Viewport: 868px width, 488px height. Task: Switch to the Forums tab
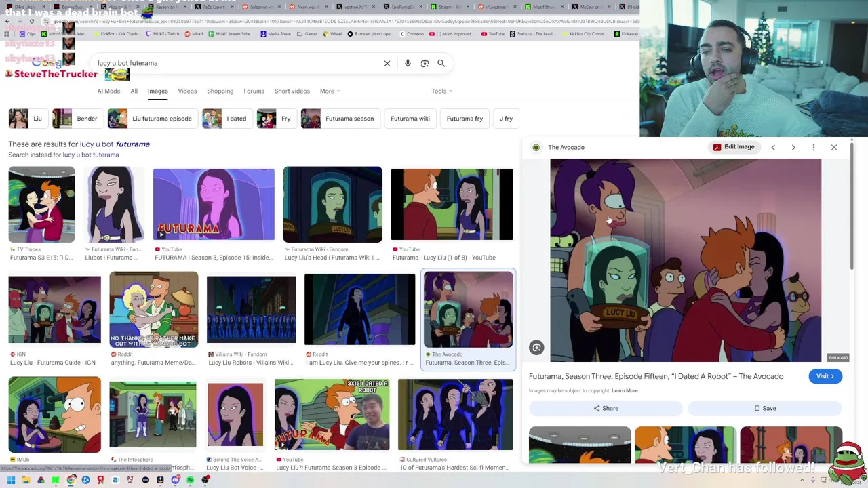(x=254, y=91)
